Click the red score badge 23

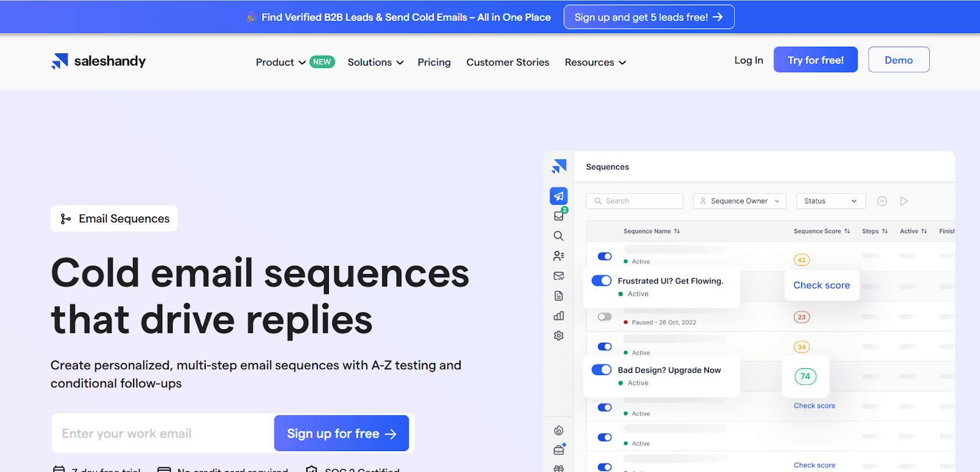(802, 317)
